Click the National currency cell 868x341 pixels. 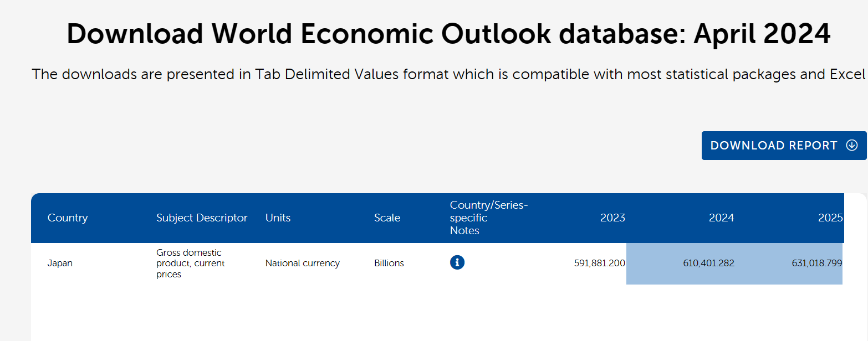pos(302,263)
